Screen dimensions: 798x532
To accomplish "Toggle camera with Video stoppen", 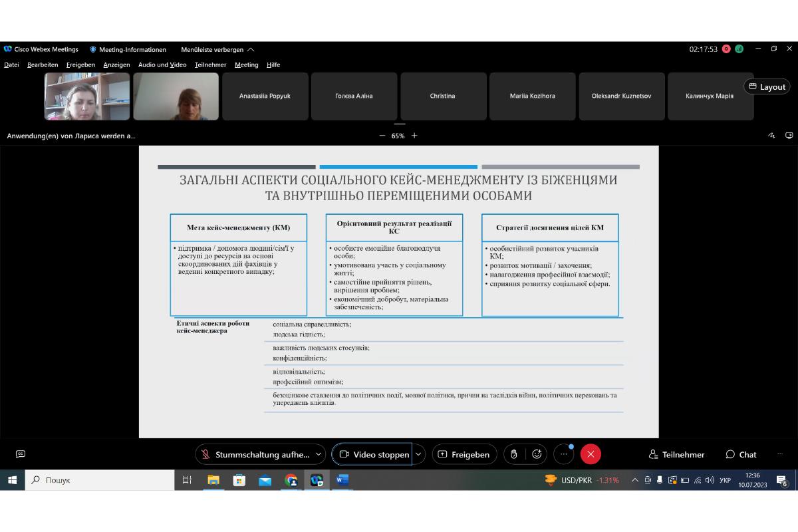I will [x=372, y=454].
